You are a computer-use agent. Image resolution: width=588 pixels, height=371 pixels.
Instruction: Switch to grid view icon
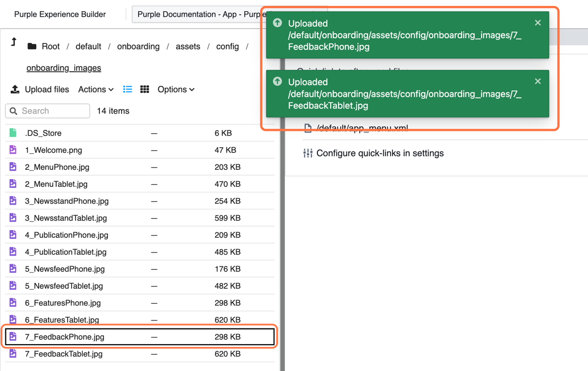click(145, 89)
